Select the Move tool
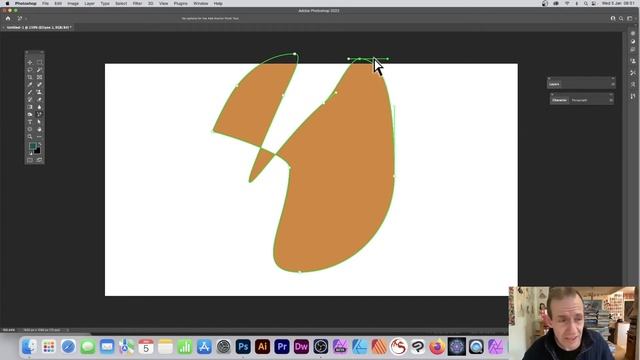640x360 pixels. click(30, 62)
